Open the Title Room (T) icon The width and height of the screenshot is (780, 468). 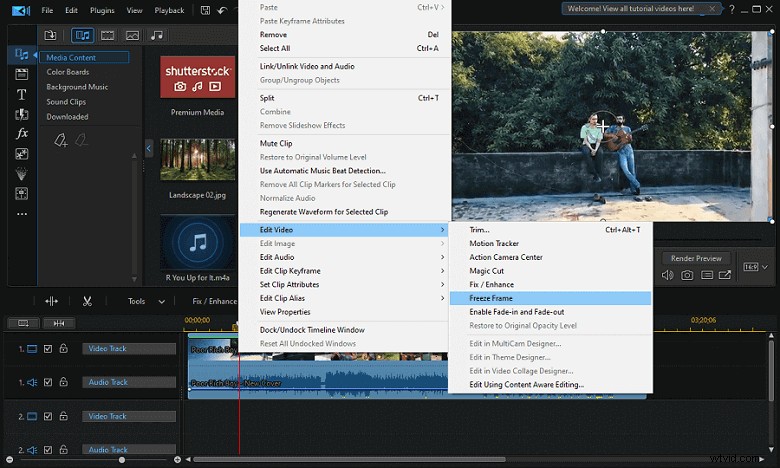tap(21, 94)
